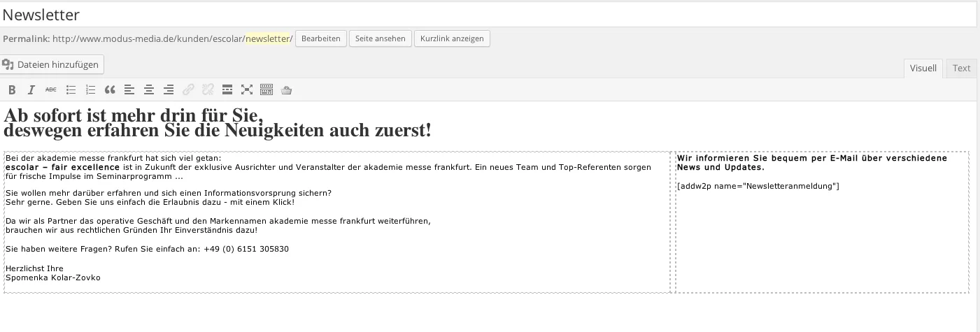
Task: Click the Dateien hinzufügen button
Action: [x=52, y=64]
